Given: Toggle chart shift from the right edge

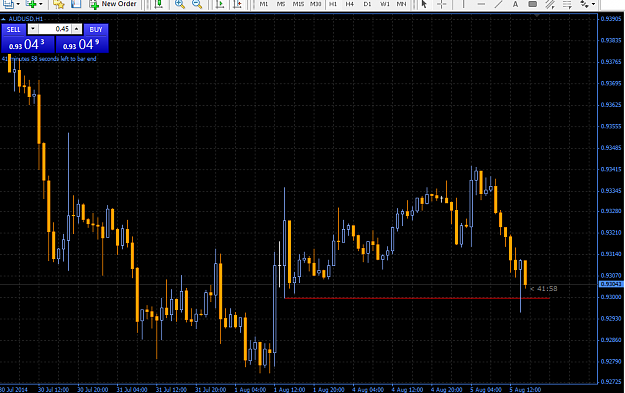Looking at the screenshot, I should [237, 4].
